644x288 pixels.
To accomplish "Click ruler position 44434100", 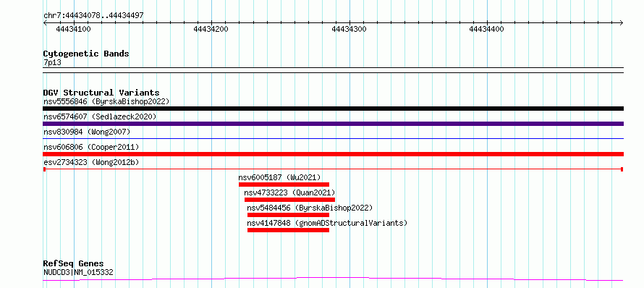I will (74, 29).
